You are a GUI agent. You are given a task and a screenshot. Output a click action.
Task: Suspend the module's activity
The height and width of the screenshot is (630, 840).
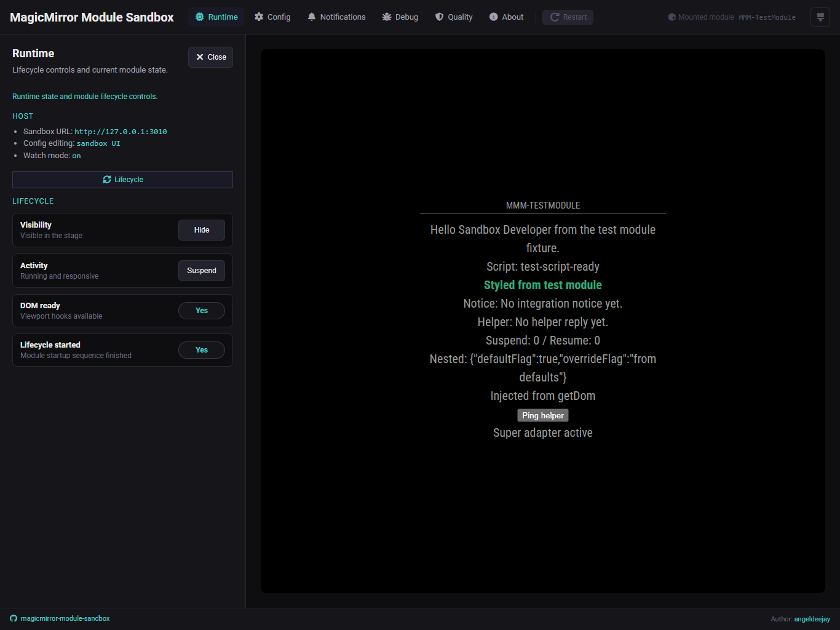(x=202, y=271)
